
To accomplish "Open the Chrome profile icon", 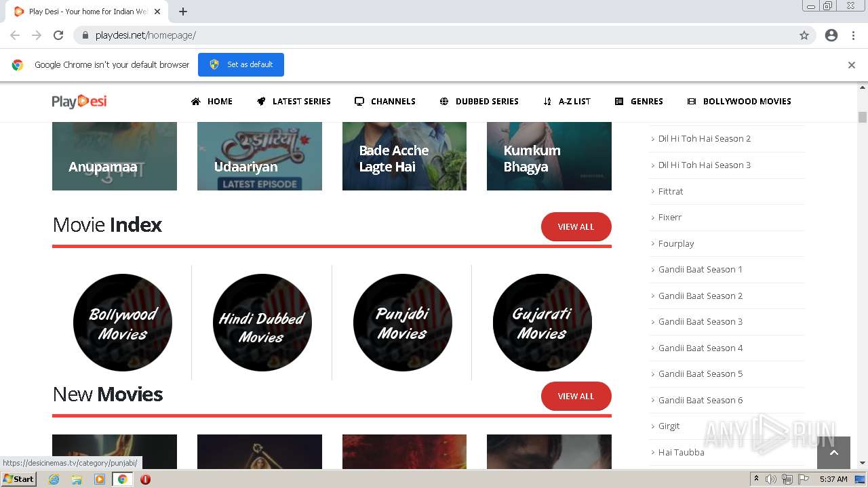I will [x=831, y=35].
